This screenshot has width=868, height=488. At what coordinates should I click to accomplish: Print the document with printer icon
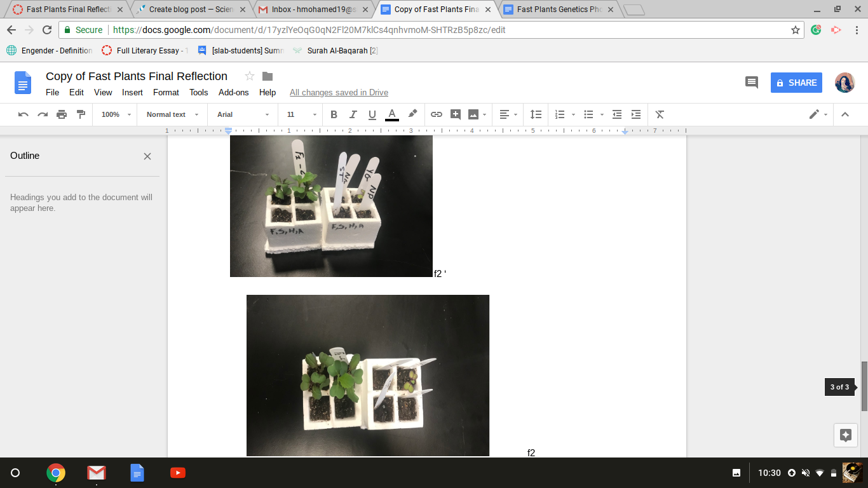pyautogui.click(x=62, y=114)
